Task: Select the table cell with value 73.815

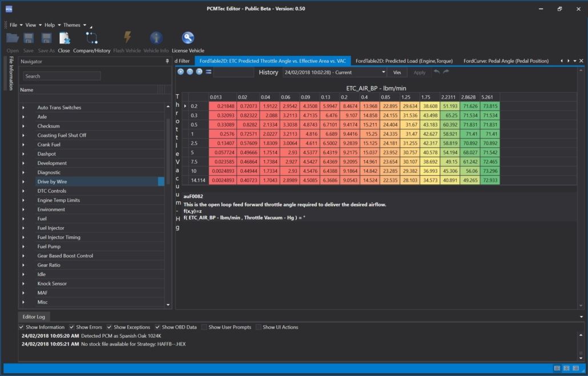Action: point(490,106)
